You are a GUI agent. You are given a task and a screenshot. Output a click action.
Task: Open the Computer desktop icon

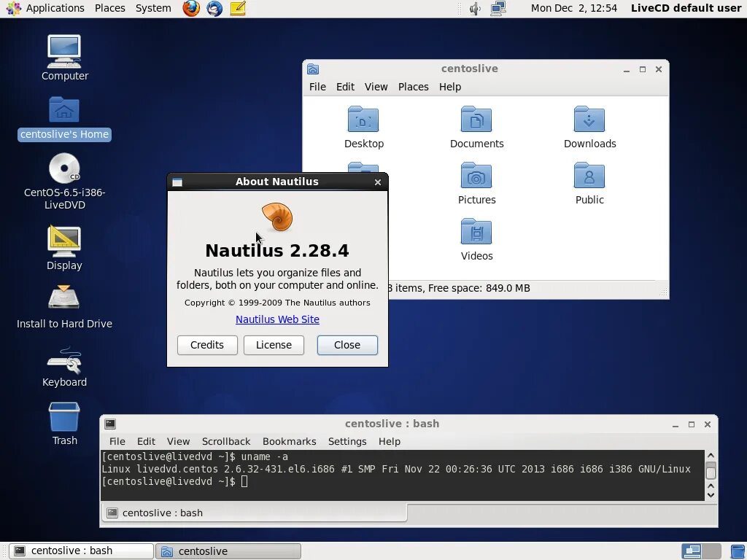[x=64, y=52]
